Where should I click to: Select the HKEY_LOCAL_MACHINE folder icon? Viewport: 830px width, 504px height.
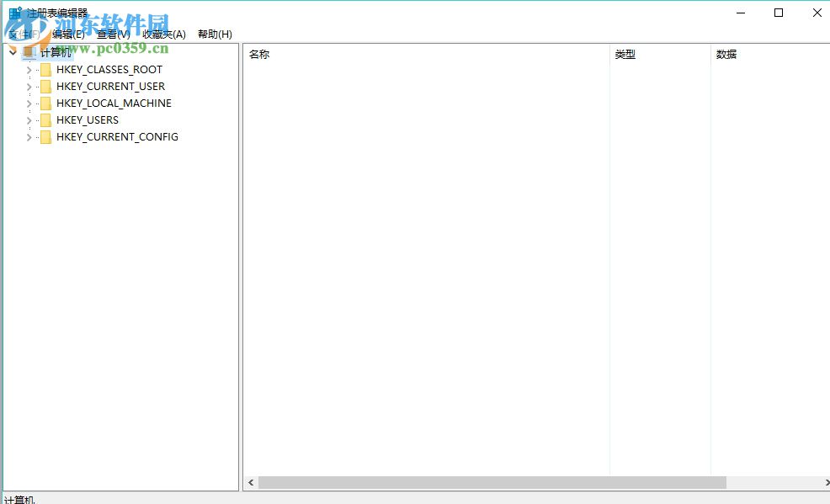(x=45, y=103)
